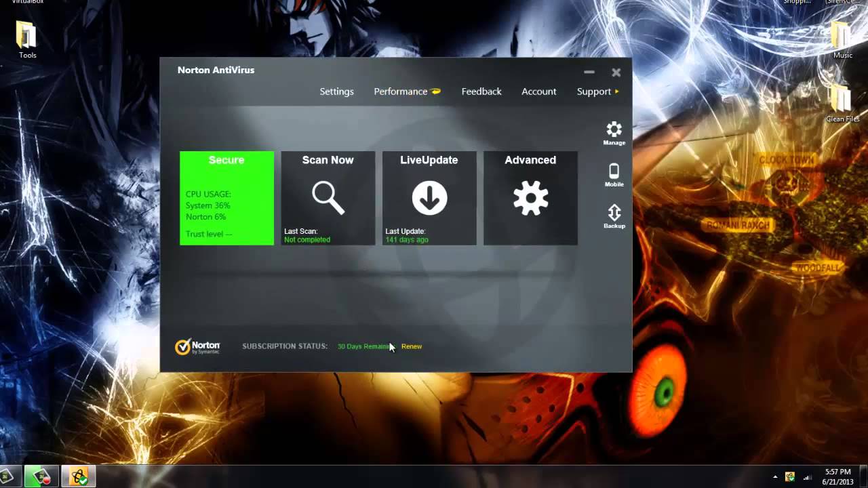Click the Norton AntiVirus window title
The height and width of the screenshot is (488, 868).
(x=216, y=70)
